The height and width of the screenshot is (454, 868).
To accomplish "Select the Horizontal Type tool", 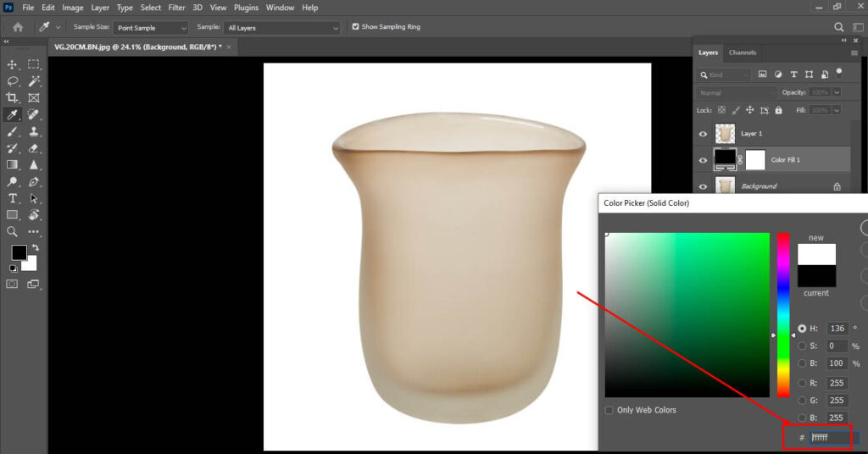I will click(x=12, y=198).
